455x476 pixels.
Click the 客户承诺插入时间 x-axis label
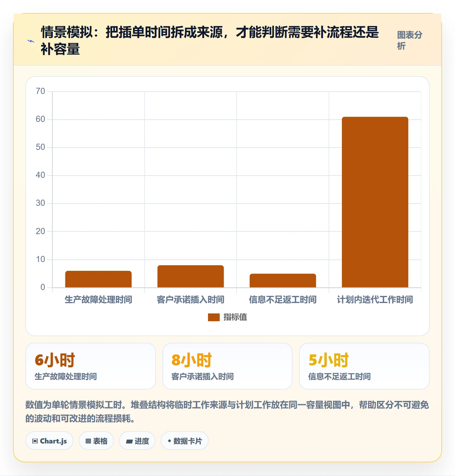pos(191,299)
